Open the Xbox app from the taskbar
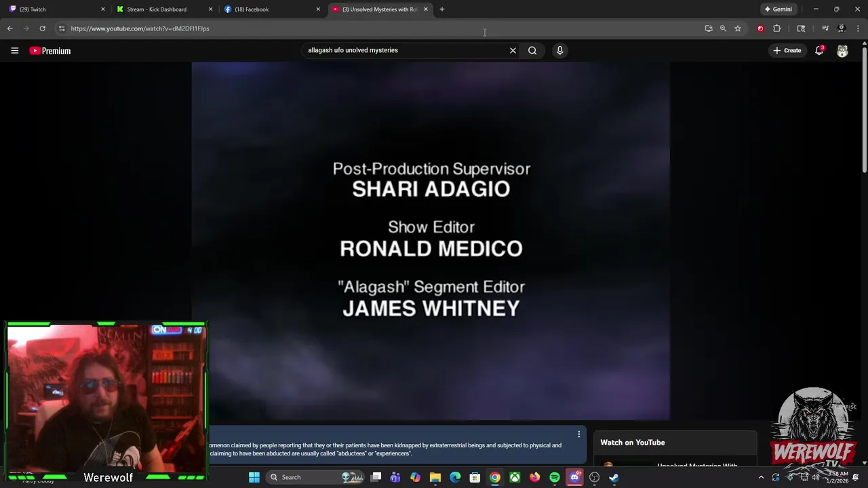Screen dimensions: 868x488 pos(515,477)
